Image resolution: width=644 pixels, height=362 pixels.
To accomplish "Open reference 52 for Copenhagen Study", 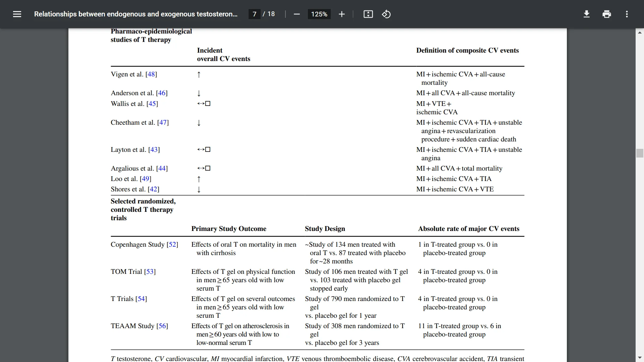I will 172,244.
